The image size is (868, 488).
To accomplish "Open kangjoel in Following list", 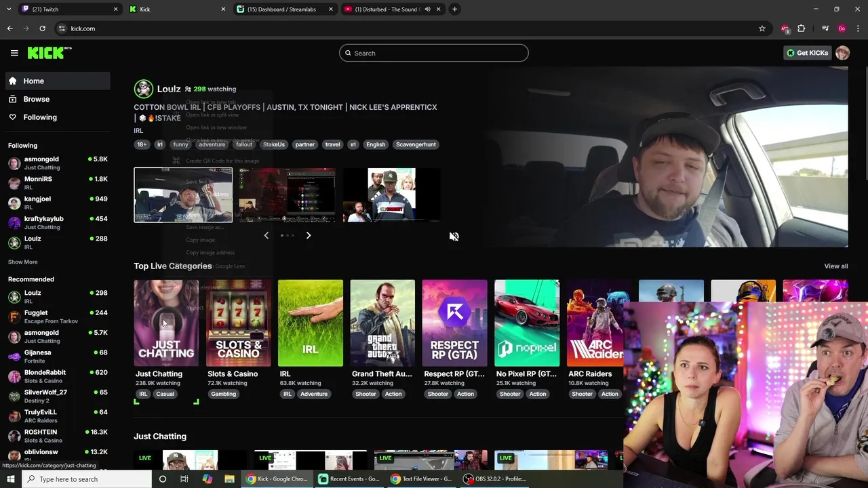I will [57, 203].
